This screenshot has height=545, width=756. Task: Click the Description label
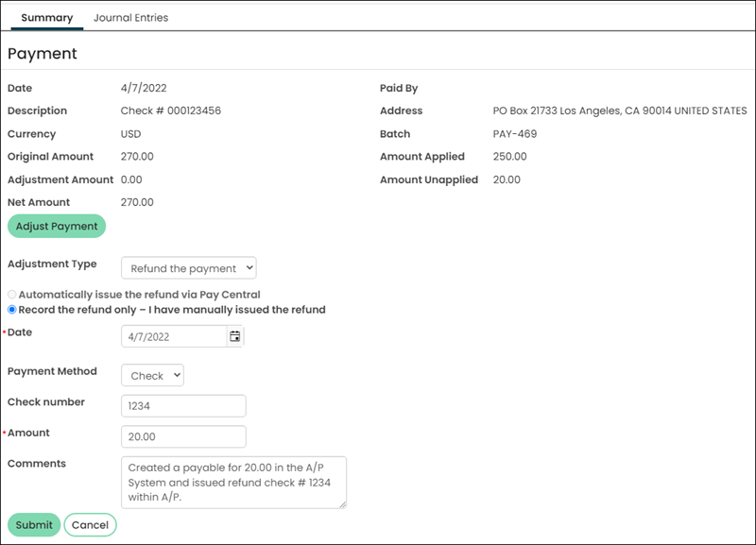[37, 111]
